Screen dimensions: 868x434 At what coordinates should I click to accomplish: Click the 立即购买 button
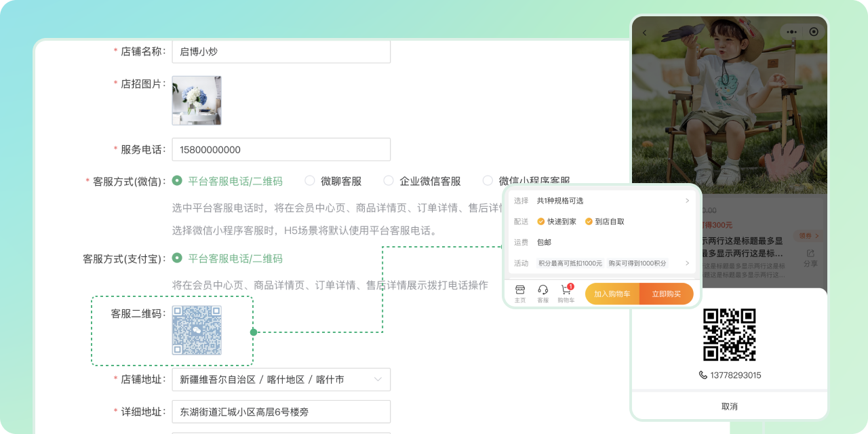point(667,294)
